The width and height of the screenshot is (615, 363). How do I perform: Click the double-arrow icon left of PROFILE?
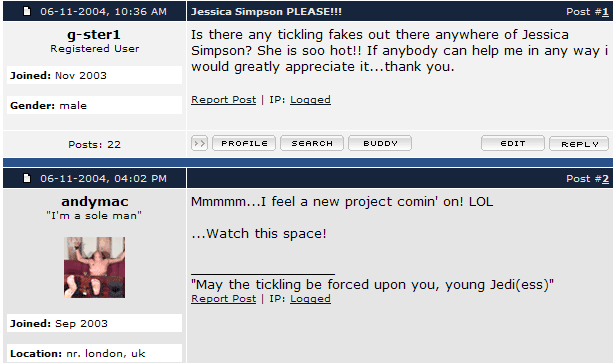(199, 143)
